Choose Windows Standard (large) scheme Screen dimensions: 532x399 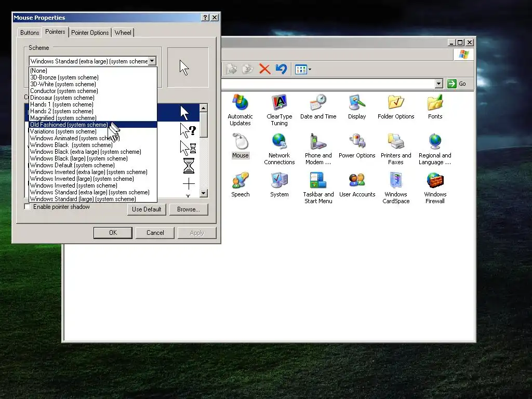92,199
